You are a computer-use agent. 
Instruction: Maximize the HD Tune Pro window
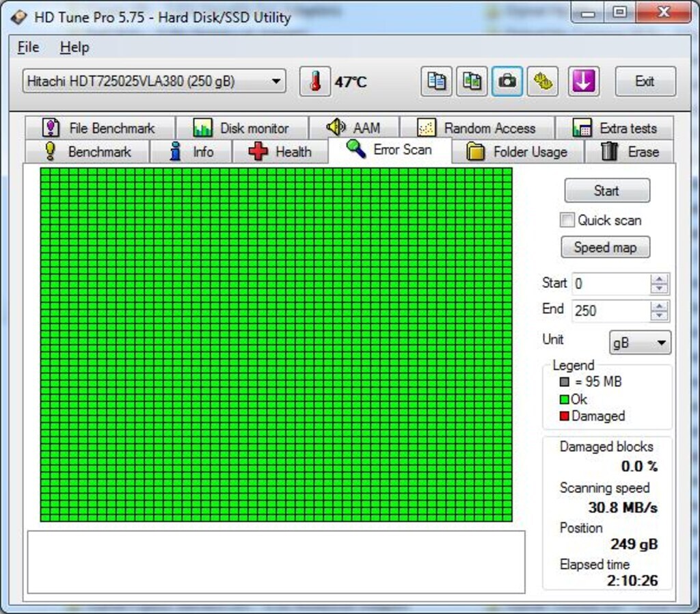tap(619, 12)
